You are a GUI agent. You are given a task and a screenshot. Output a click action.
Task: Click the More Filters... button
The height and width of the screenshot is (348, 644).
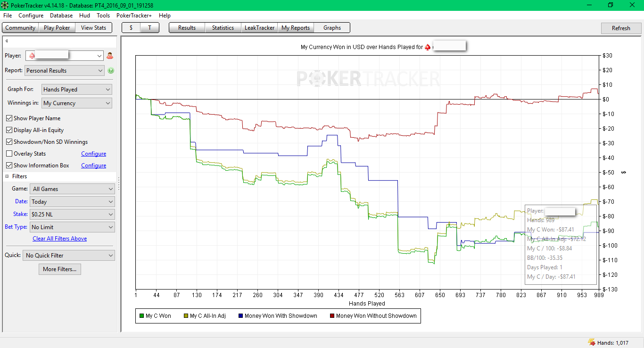59,269
